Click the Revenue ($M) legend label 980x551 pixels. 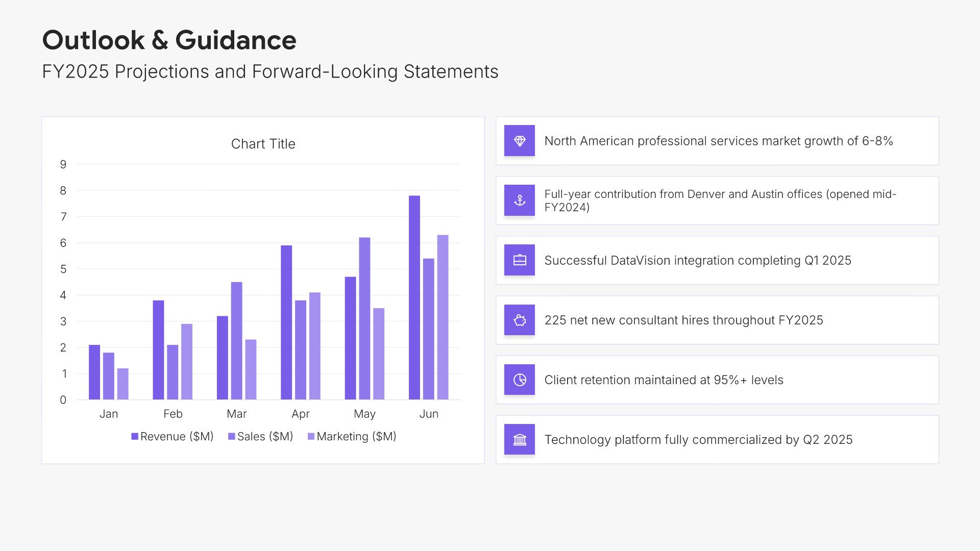click(177, 437)
